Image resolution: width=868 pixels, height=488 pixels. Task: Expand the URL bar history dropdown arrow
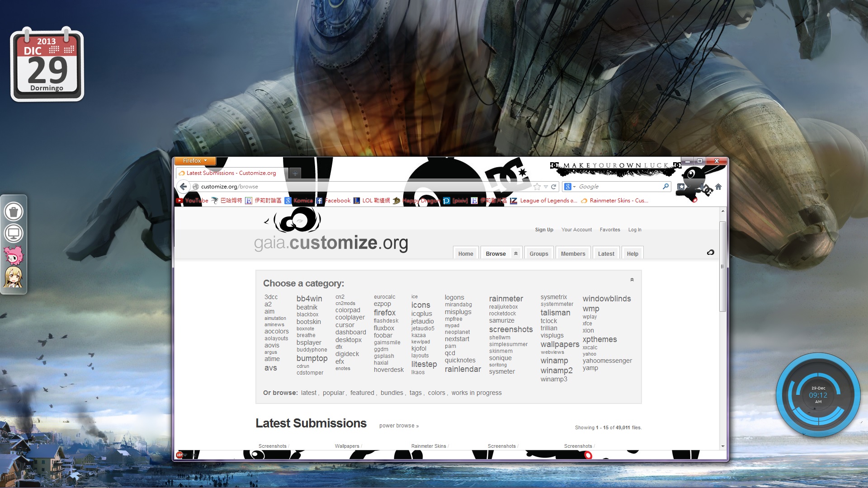coord(546,187)
